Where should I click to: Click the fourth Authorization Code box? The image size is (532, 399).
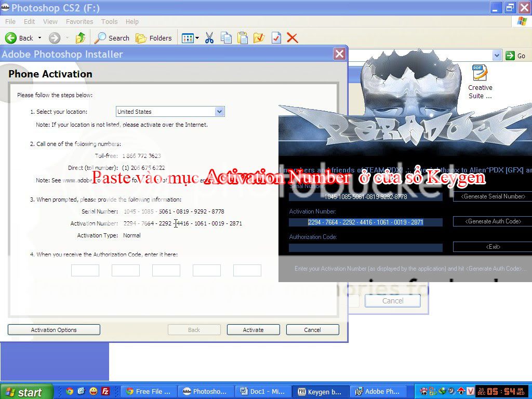207,270
